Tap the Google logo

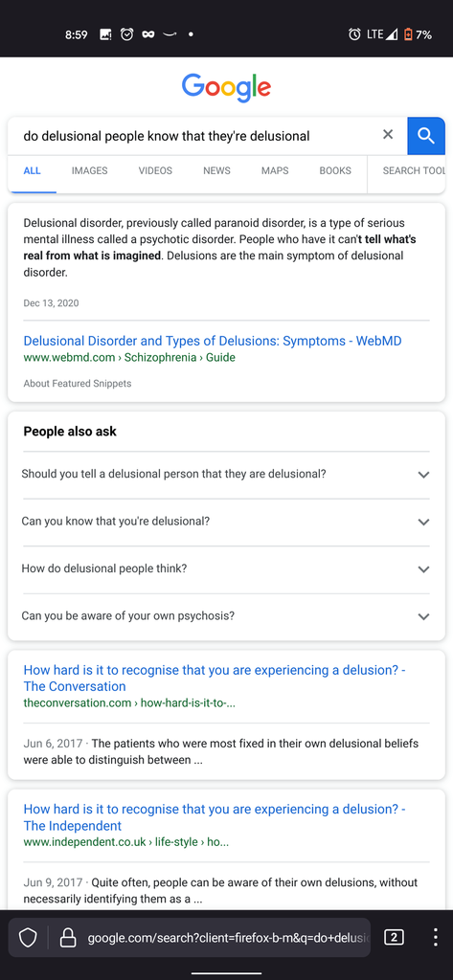(226, 87)
